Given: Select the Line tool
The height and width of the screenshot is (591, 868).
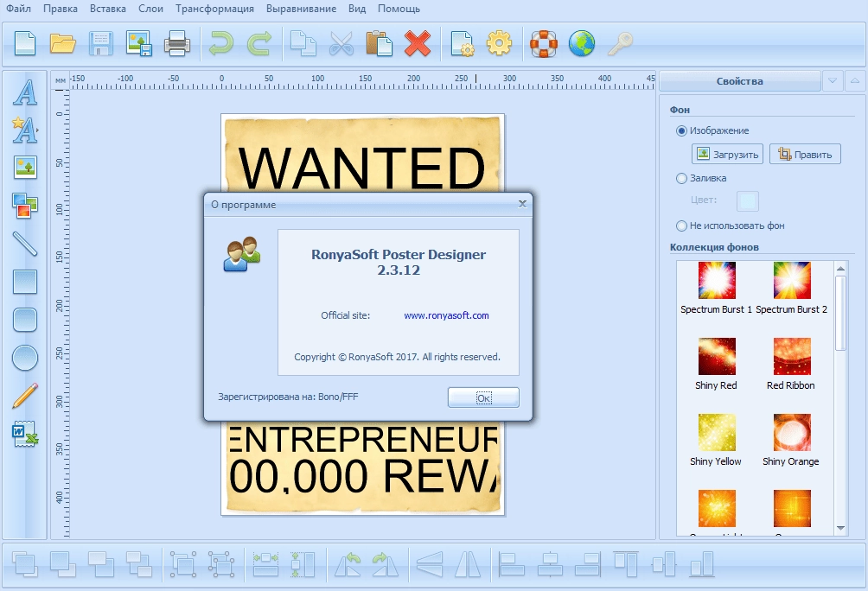Looking at the screenshot, I should (x=25, y=244).
